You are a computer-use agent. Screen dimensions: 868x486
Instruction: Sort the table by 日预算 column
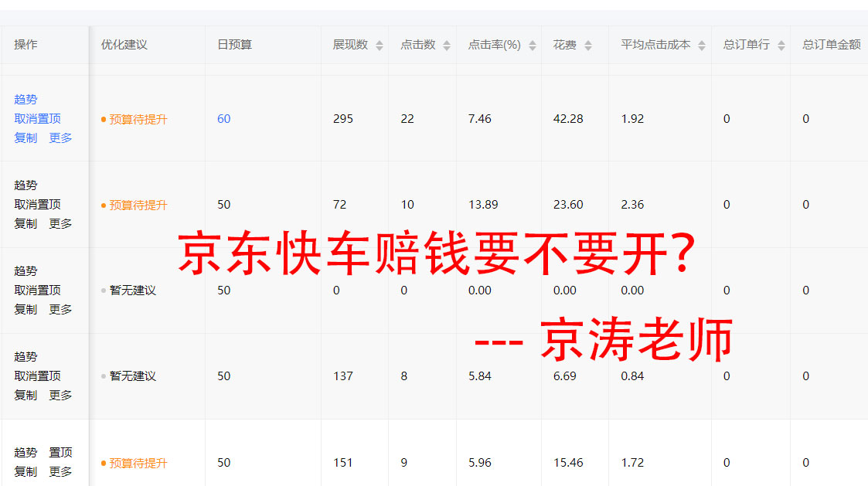[x=233, y=44]
